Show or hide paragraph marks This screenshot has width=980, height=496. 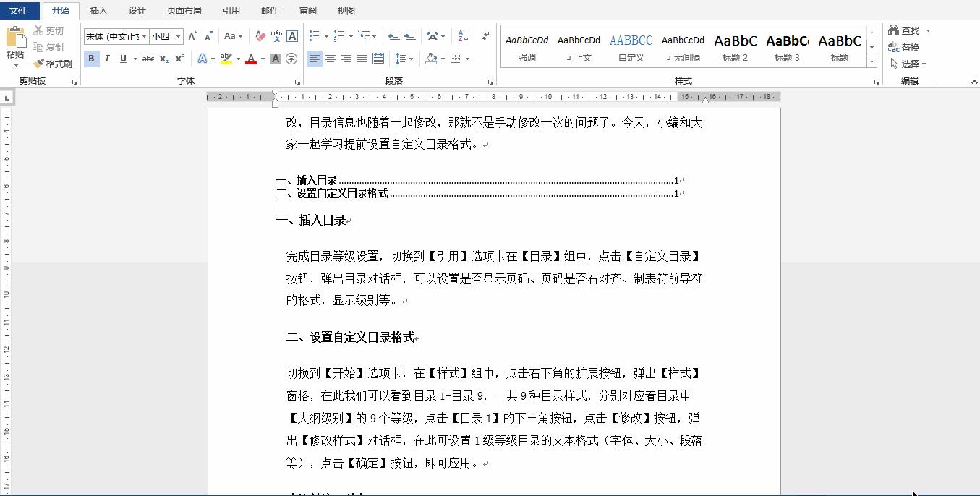[485, 36]
